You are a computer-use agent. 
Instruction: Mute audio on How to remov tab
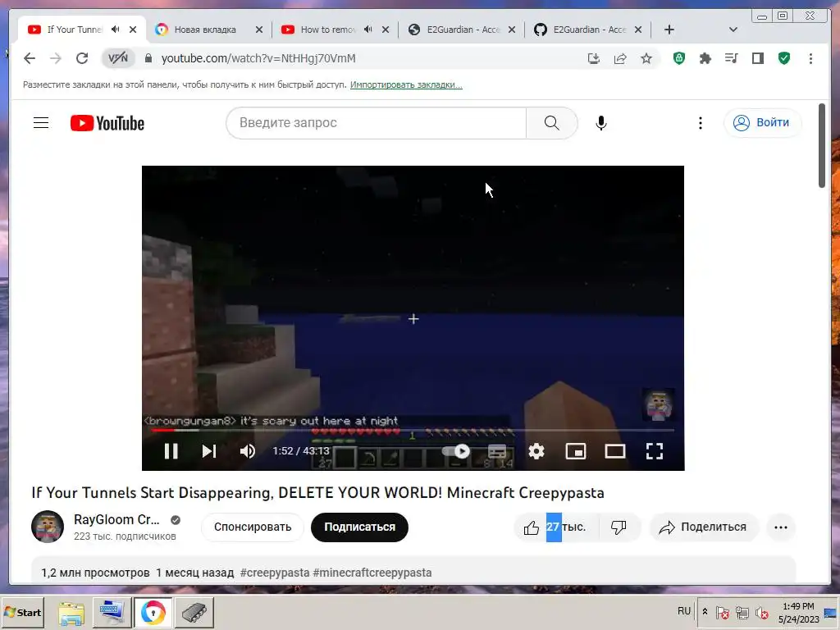point(367,30)
